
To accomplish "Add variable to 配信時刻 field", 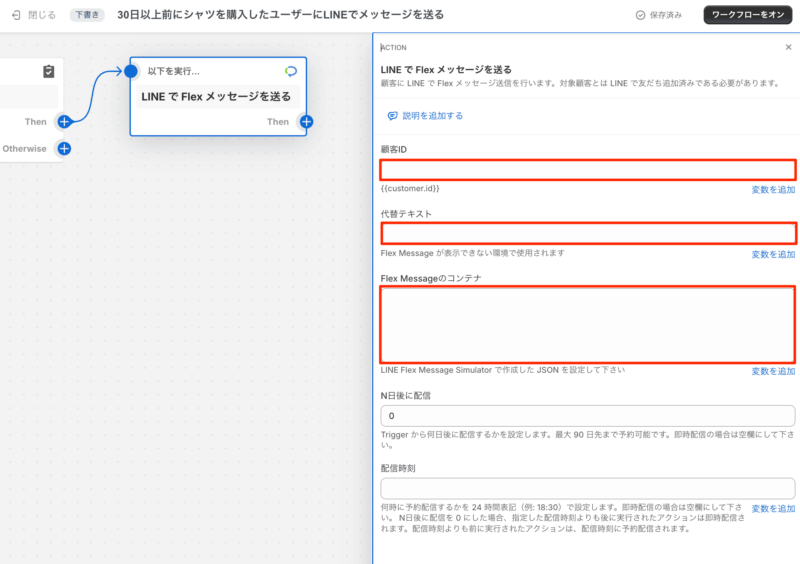I will coord(773,508).
